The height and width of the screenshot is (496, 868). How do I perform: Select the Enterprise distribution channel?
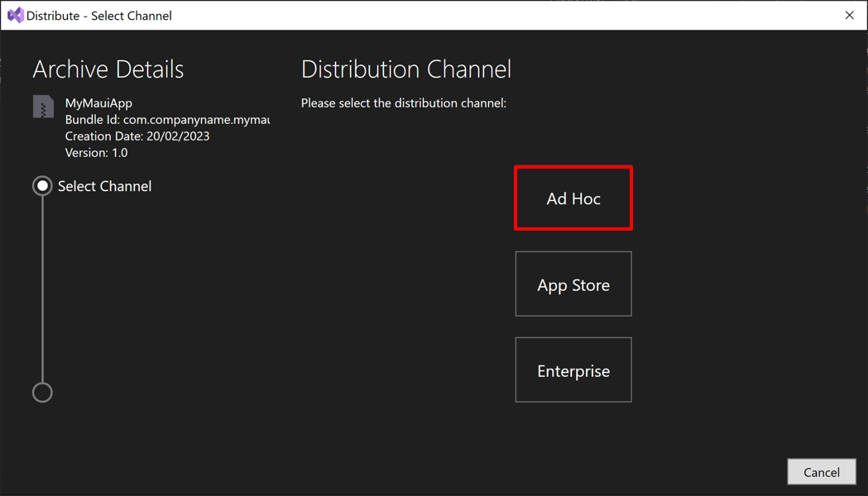pyautogui.click(x=573, y=370)
